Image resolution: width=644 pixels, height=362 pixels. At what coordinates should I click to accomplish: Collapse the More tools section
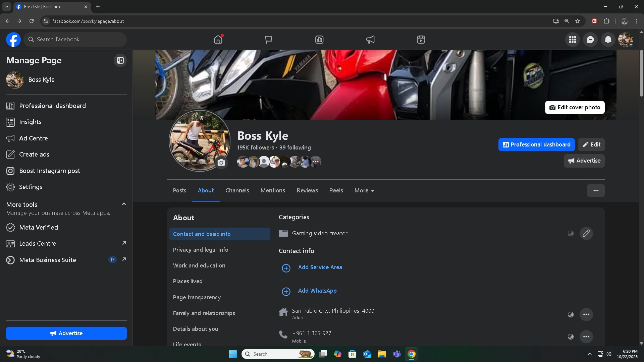click(124, 204)
